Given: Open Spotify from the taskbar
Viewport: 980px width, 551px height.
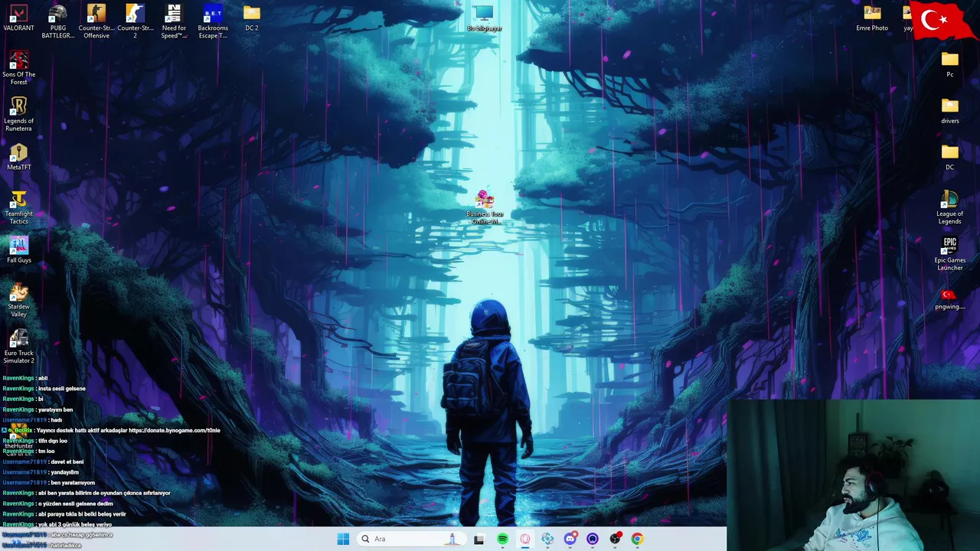Looking at the screenshot, I should pyautogui.click(x=502, y=539).
